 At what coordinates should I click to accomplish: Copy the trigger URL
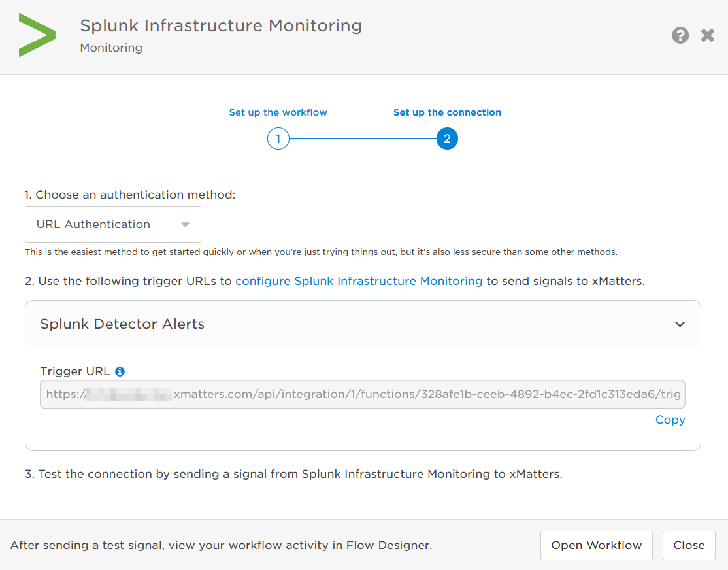tap(670, 420)
